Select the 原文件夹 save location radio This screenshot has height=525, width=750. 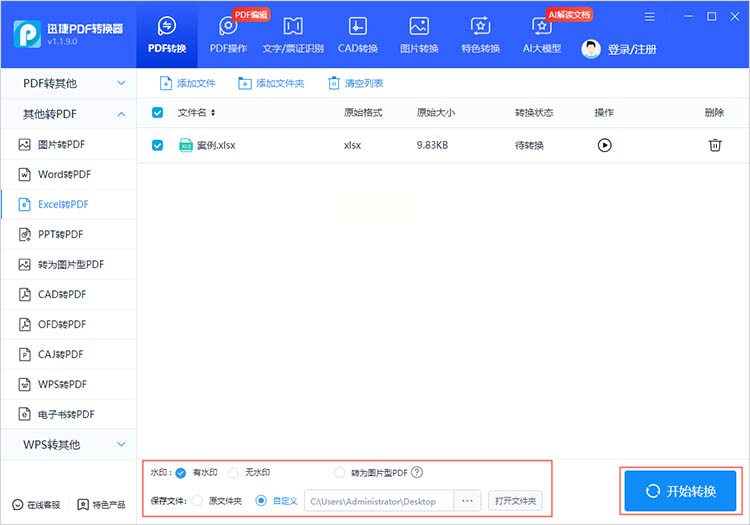196,501
